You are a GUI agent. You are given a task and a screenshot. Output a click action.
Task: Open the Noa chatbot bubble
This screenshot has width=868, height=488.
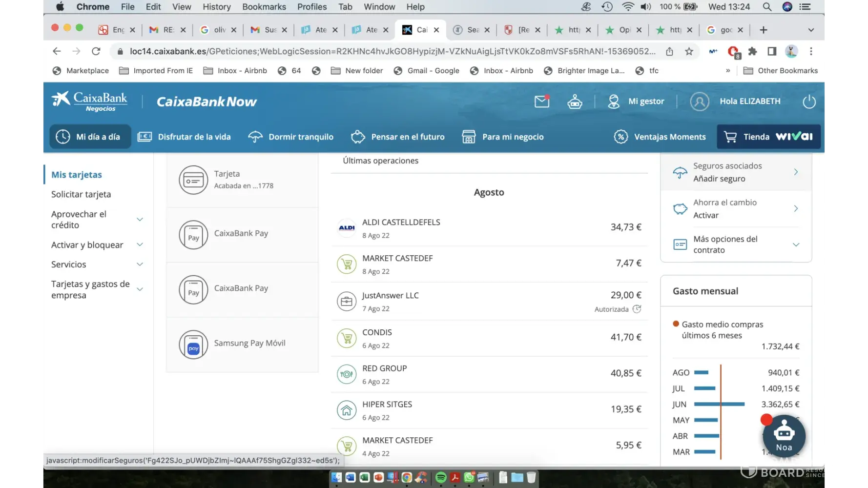click(784, 436)
